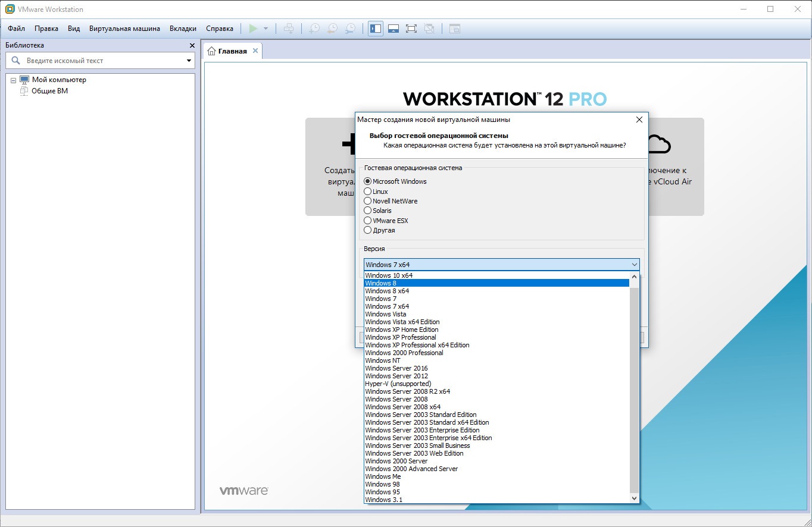Choose Windows Server 2016 in list
812x527 pixels.
[x=496, y=368]
